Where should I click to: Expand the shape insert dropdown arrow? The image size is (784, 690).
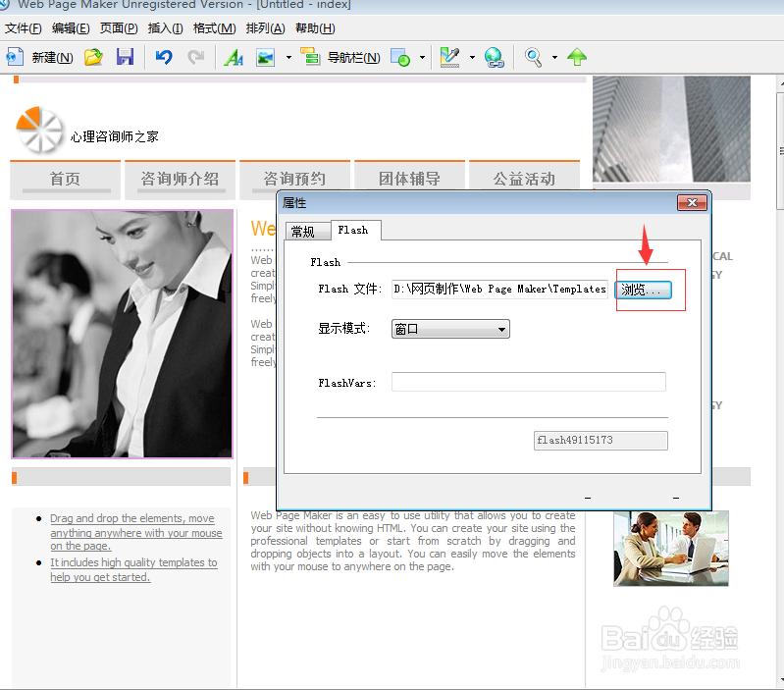point(423,58)
